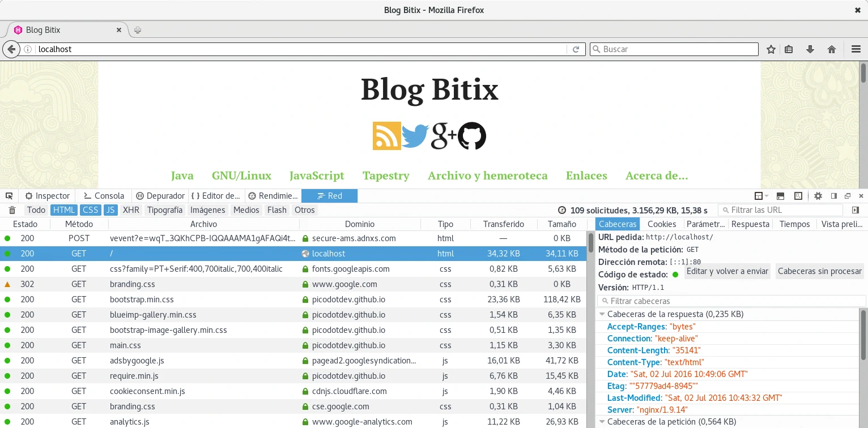The width and height of the screenshot is (868, 428).
Task: Switch to the Consola devtools tab
Action: 104,196
